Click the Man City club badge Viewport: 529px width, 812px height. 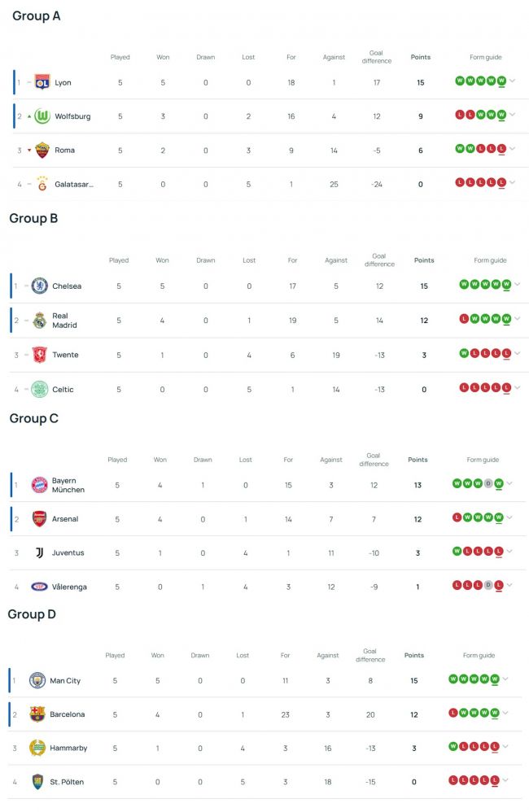pyautogui.click(x=37, y=680)
